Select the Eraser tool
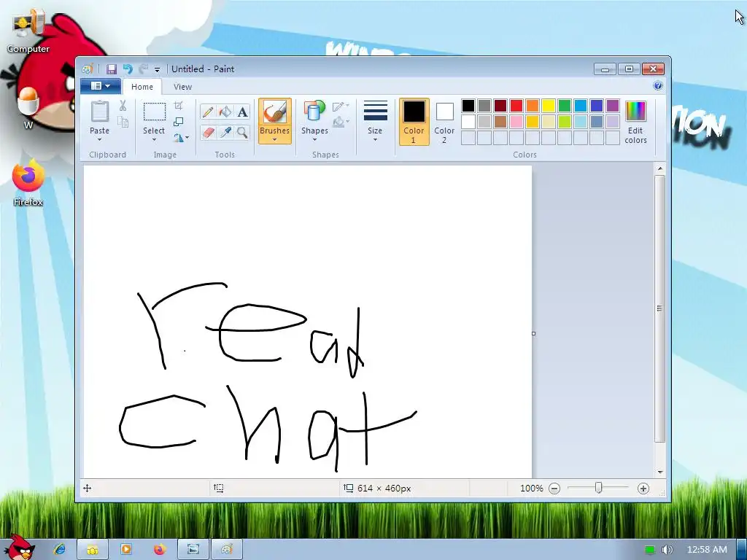747x560 pixels. click(x=208, y=132)
